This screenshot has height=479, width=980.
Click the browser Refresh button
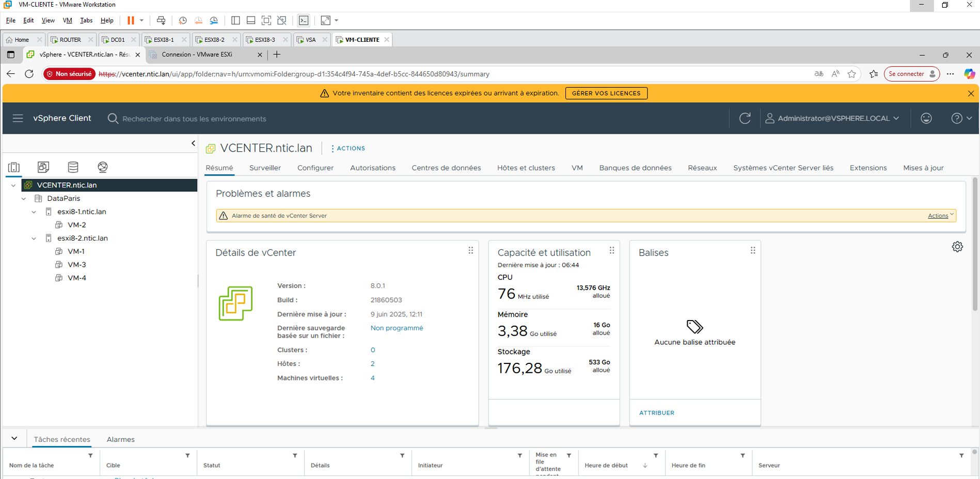pos(29,74)
